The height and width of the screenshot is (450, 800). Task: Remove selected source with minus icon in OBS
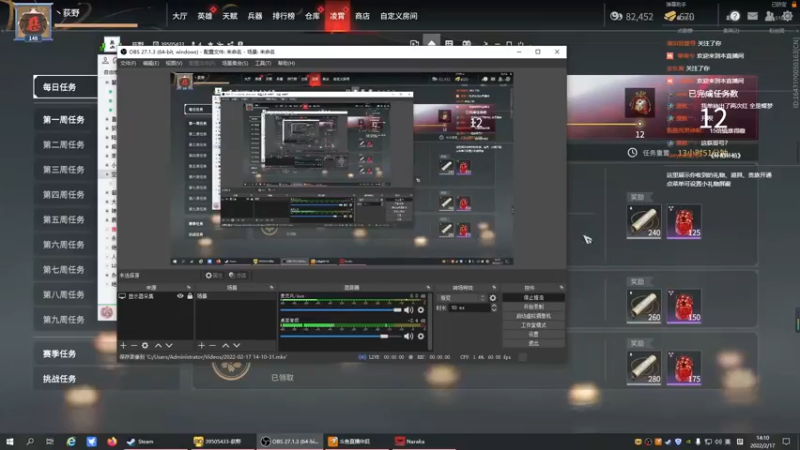click(x=134, y=345)
